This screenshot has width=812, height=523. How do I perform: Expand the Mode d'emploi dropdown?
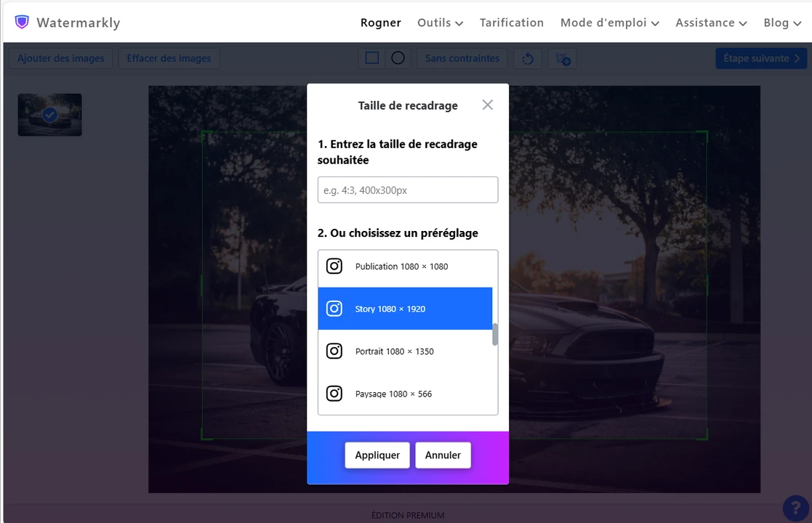pyautogui.click(x=609, y=23)
